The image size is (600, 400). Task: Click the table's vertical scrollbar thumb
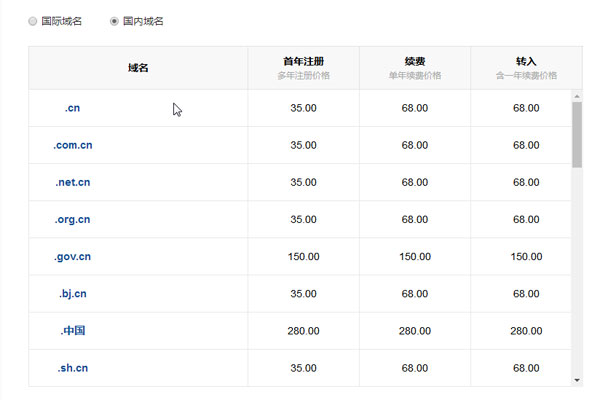[x=576, y=134]
